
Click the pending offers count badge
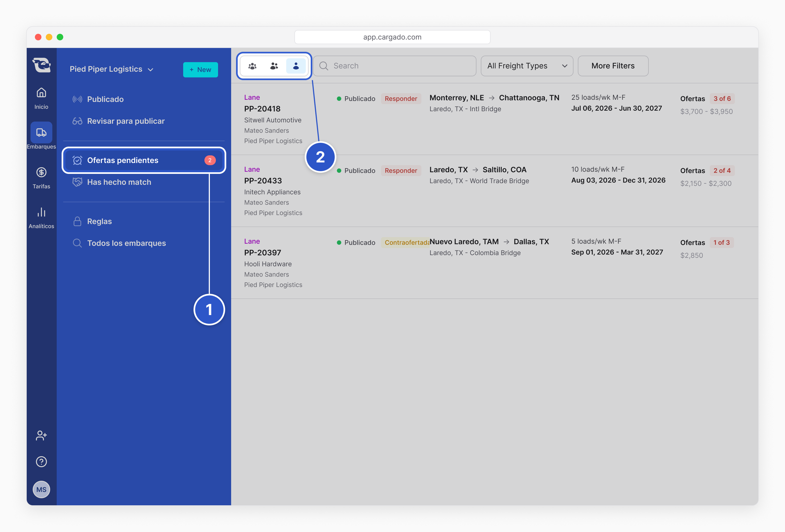210,160
